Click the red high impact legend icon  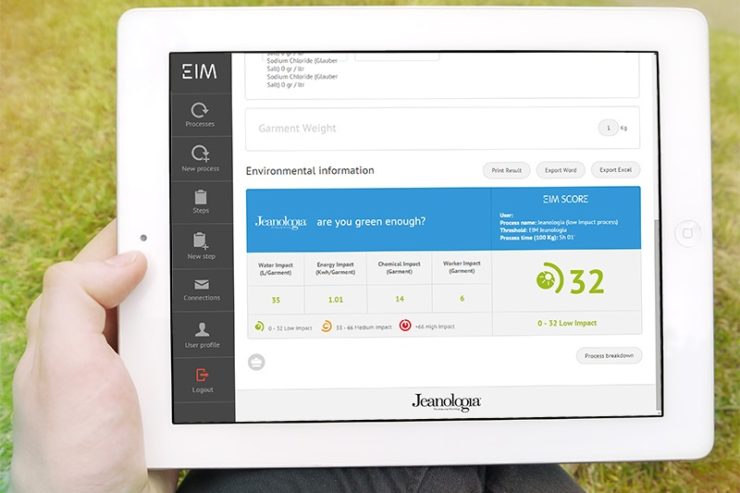[x=405, y=325]
